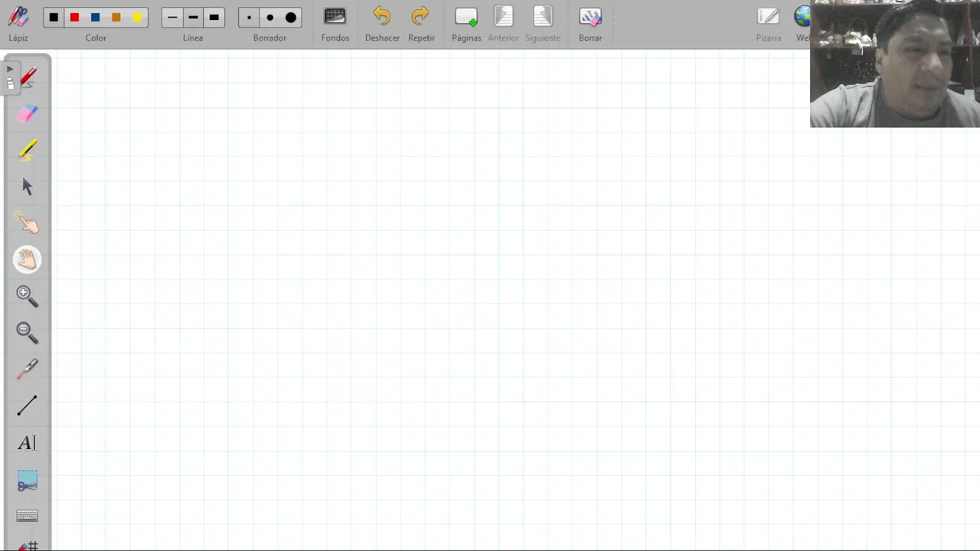The width and height of the screenshot is (980, 551).
Task: Select the pointing hand interaction tool
Action: (x=28, y=223)
